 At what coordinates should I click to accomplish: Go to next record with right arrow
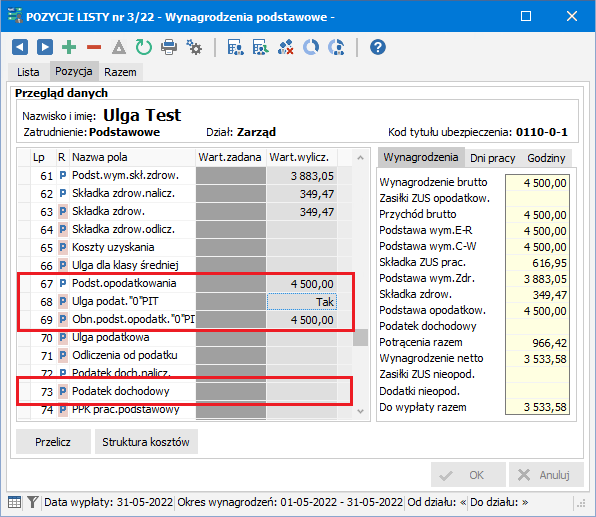45,48
